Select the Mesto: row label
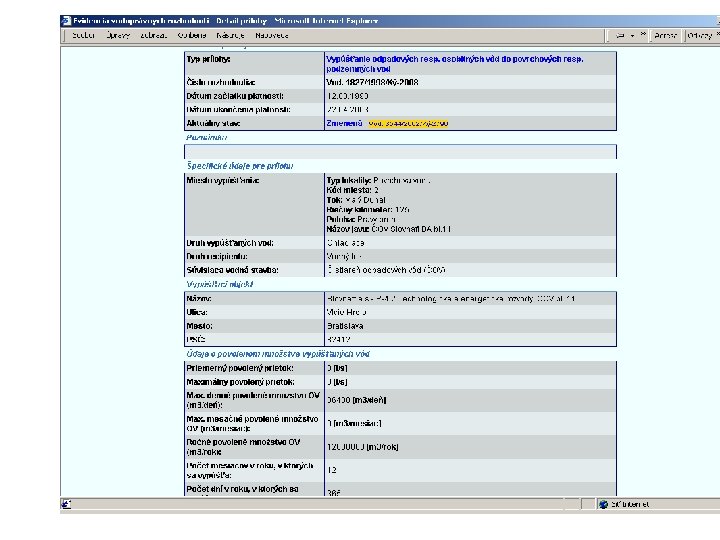Viewport: 720px width, 540px height. [x=199, y=326]
